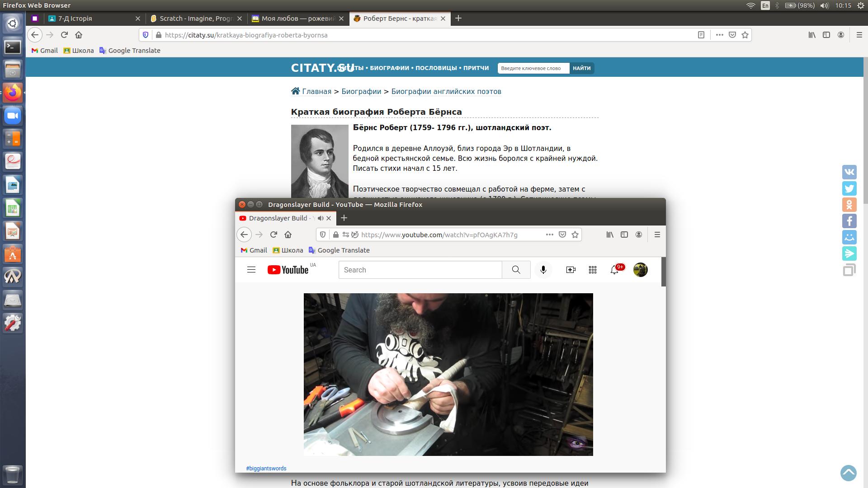The width and height of the screenshot is (868, 488).
Task: Open Firefox menu in YouTube window
Action: (x=657, y=235)
